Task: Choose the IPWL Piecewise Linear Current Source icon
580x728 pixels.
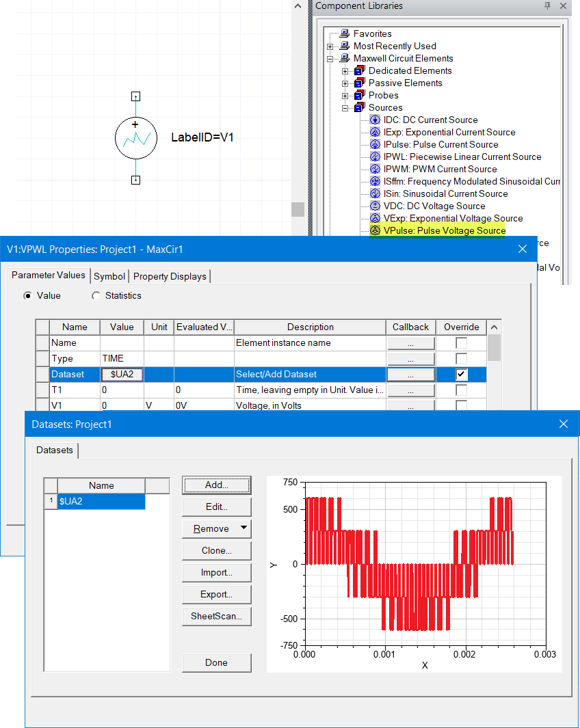Action: [x=375, y=157]
